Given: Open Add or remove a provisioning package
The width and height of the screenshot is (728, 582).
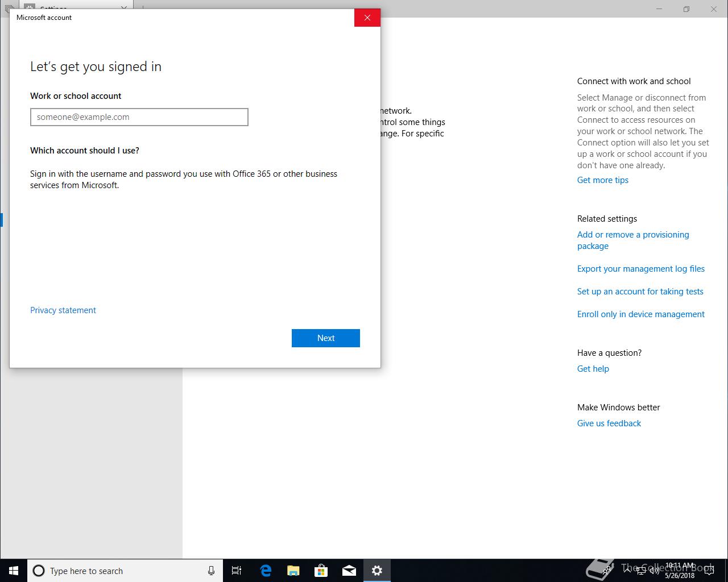Looking at the screenshot, I should click(x=633, y=240).
